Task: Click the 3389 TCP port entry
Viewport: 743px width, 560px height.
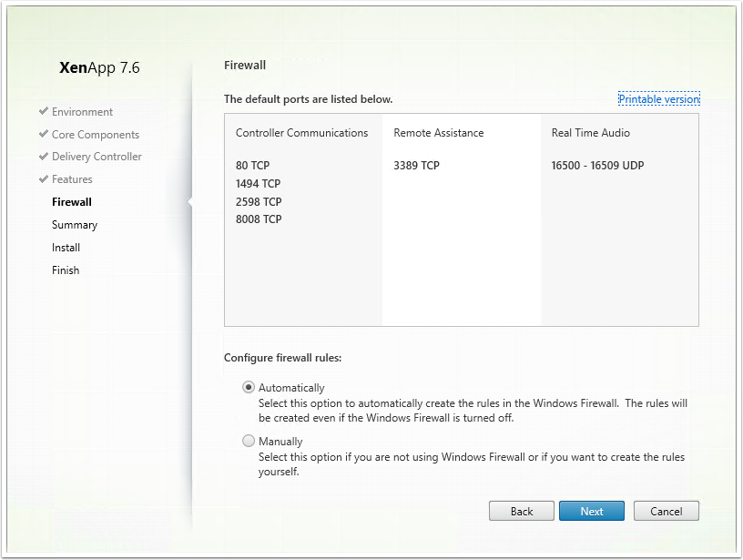Action: [x=416, y=166]
